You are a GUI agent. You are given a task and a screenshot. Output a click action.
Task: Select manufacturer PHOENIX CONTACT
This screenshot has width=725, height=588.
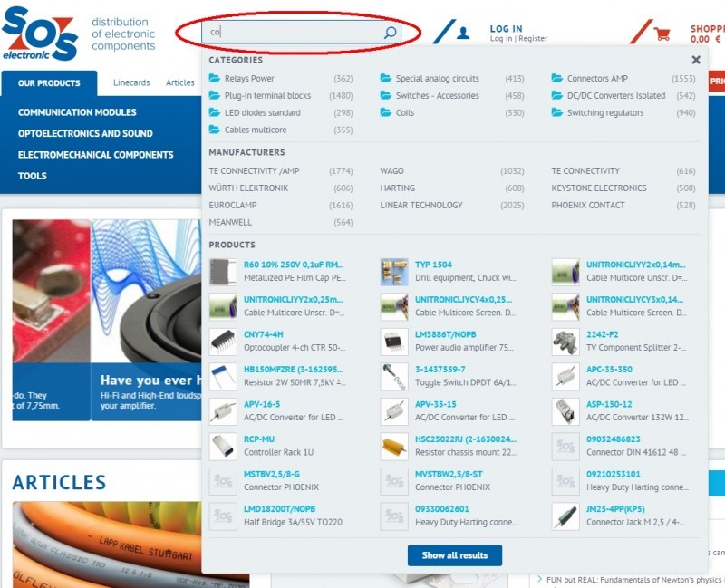(587, 206)
